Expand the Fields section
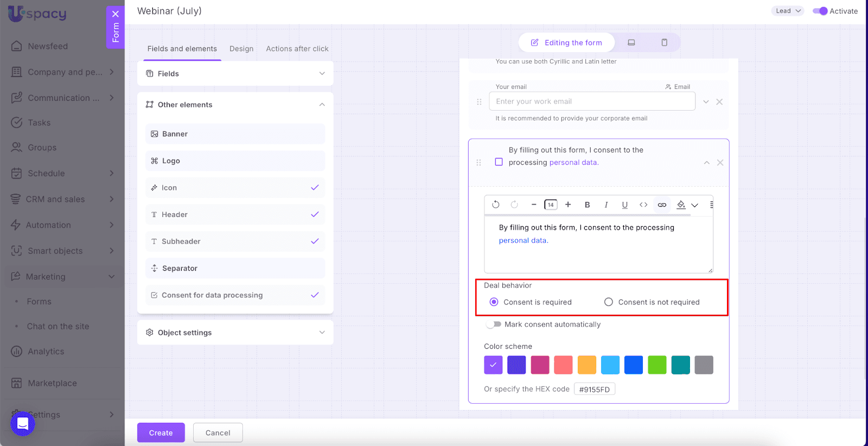 coord(235,74)
